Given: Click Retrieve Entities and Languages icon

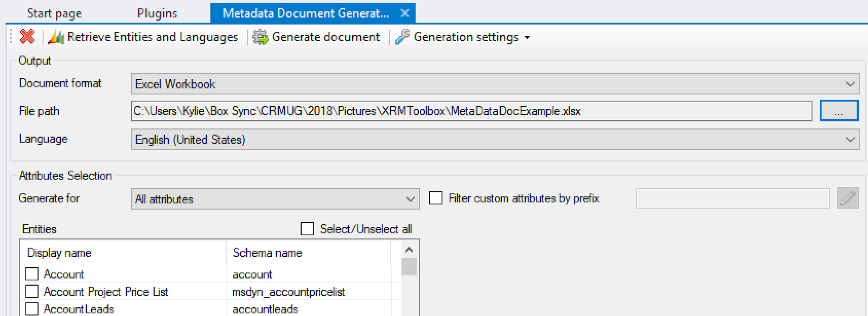Looking at the screenshot, I should pos(56,37).
